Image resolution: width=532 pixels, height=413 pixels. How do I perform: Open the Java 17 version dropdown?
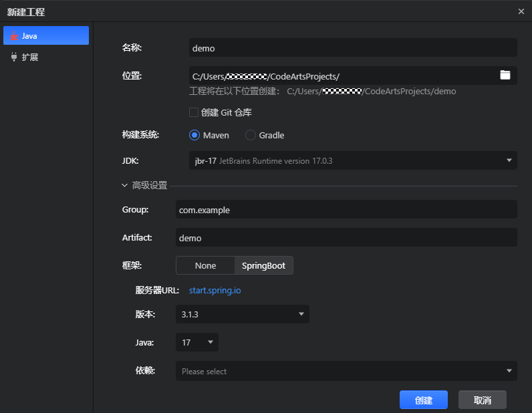[x=196, y=342]
